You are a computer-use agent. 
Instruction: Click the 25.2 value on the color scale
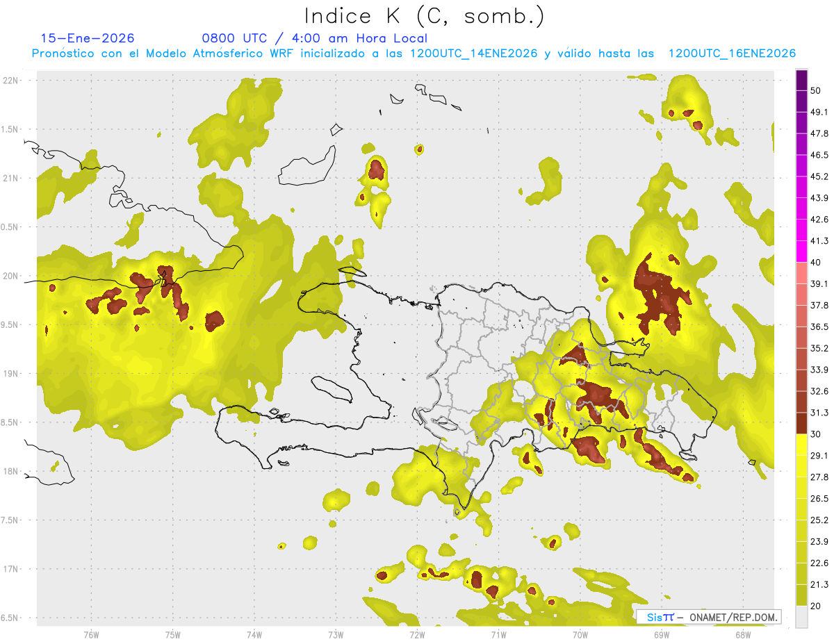click(819, 520)
